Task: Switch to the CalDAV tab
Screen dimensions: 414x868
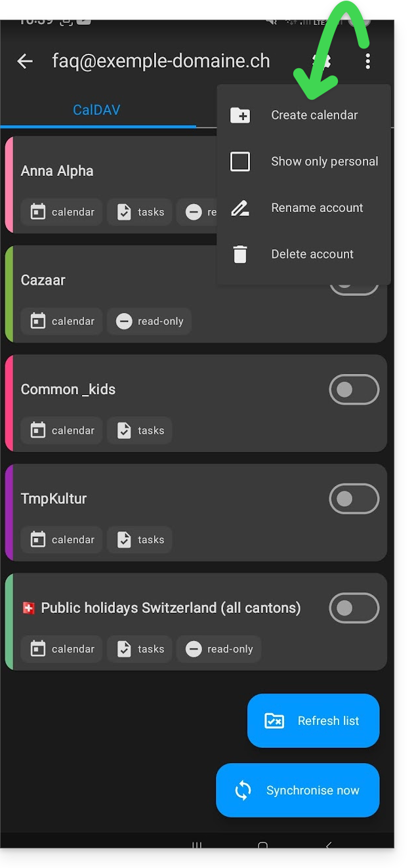Action: (x=96, y=110)
